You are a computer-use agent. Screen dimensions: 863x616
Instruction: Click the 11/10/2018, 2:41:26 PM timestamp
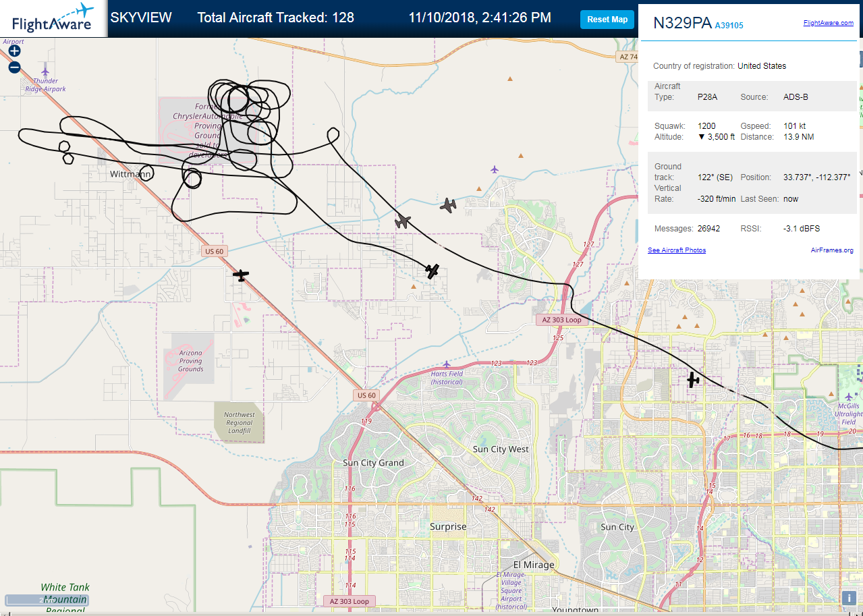480,18
